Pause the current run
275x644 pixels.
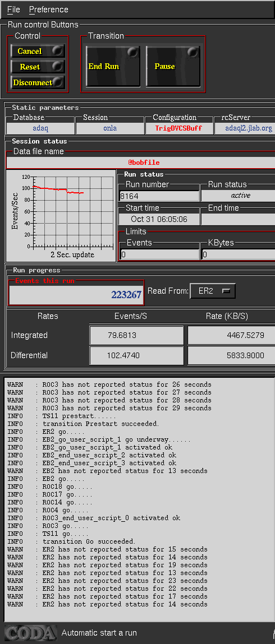(173, 66)
